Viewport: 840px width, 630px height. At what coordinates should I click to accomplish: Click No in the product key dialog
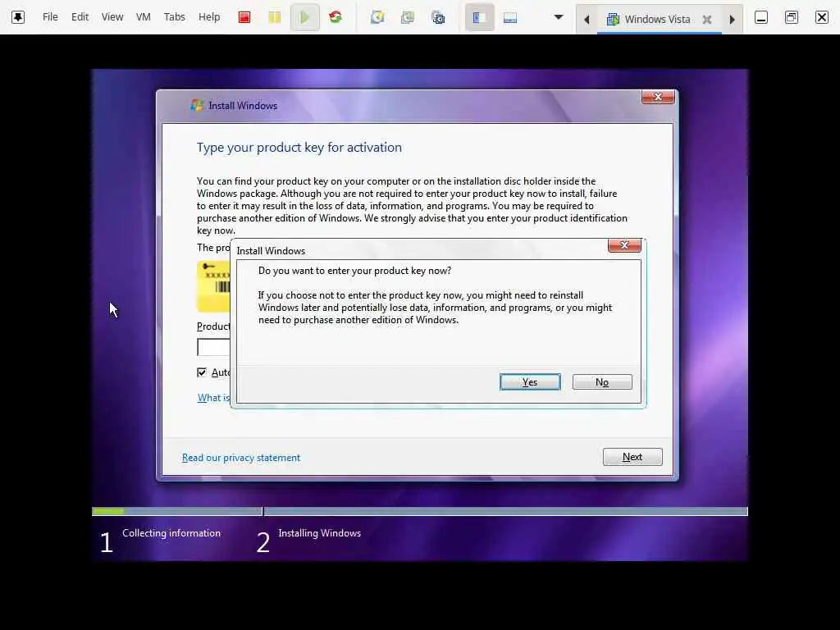click(x=602, y=382)
